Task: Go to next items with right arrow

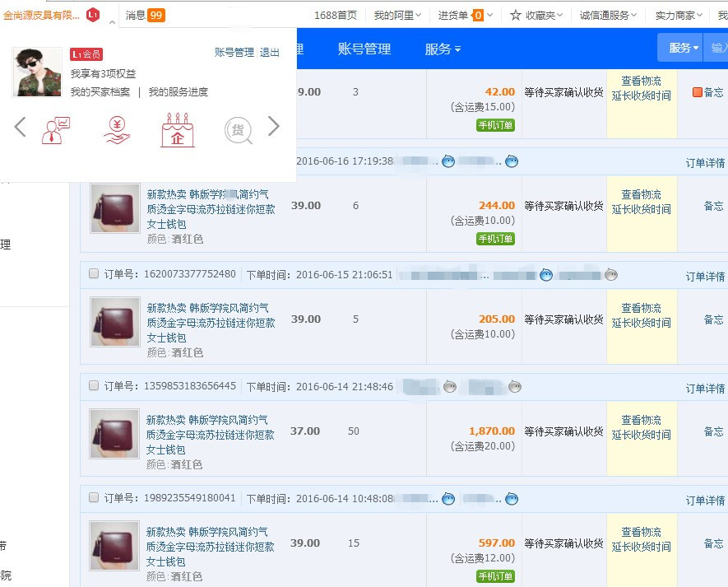Action: coord(274,126)
